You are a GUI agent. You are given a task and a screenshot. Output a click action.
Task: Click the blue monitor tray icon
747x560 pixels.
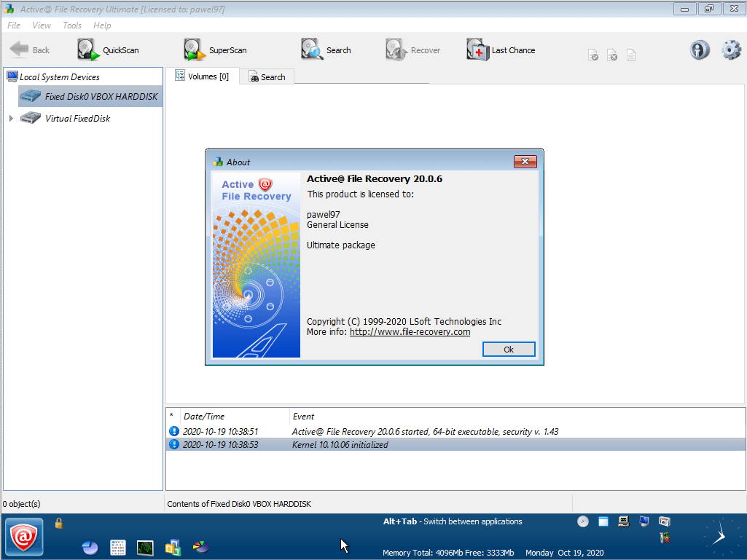(x=644, y=521)
